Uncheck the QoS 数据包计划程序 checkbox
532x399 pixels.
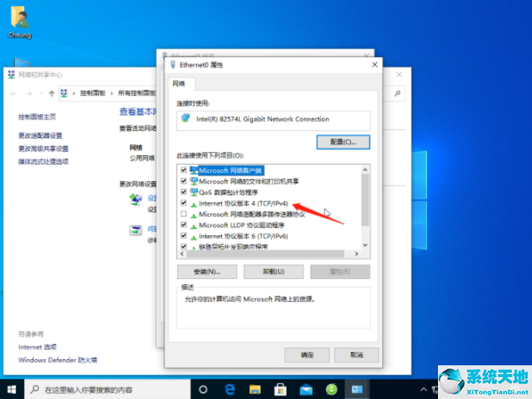[183, 191]
